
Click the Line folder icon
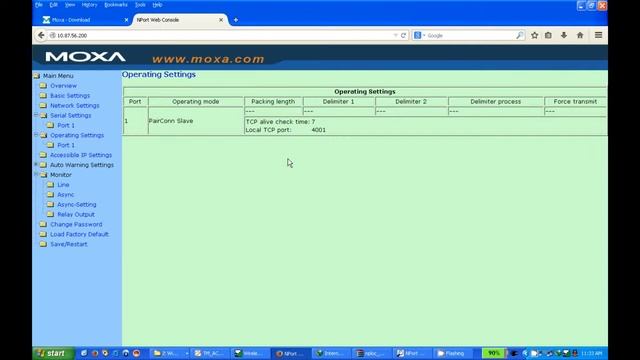click(50, 185)
